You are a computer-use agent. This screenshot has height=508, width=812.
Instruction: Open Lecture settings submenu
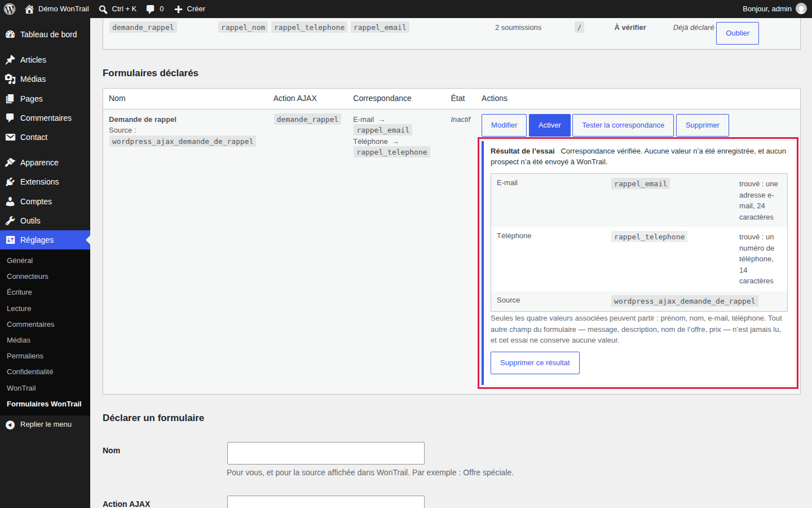(x=19, y=309)
